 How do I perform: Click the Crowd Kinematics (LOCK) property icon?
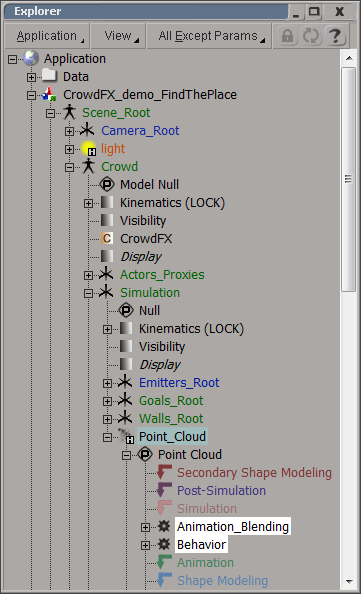pos(107,202)
